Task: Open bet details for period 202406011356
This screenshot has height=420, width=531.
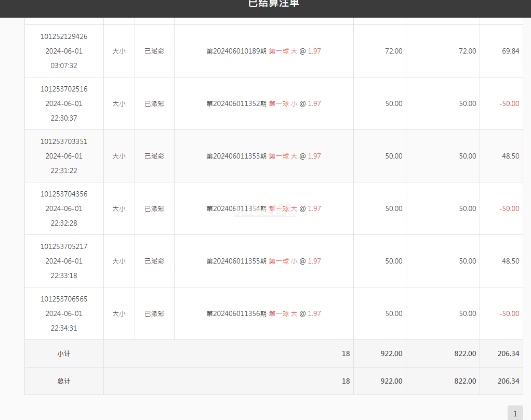Action: [x=264, y=313]
